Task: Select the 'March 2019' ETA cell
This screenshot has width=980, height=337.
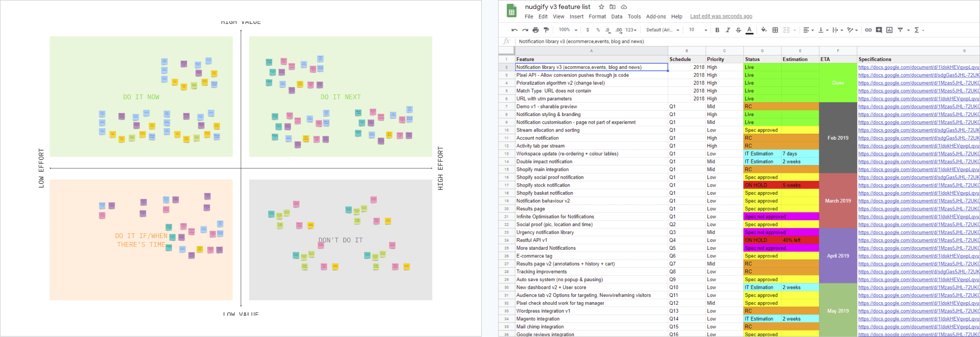Action: (838, 201)
